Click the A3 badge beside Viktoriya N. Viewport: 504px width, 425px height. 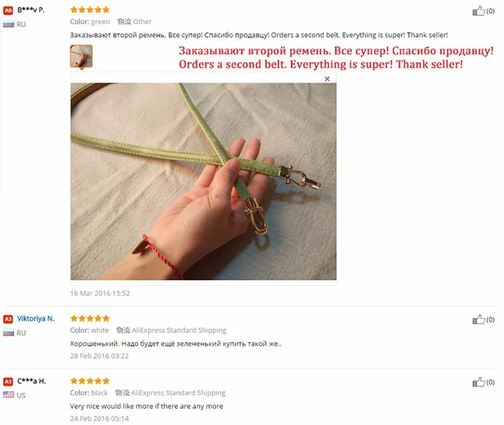tap(8, 319)
